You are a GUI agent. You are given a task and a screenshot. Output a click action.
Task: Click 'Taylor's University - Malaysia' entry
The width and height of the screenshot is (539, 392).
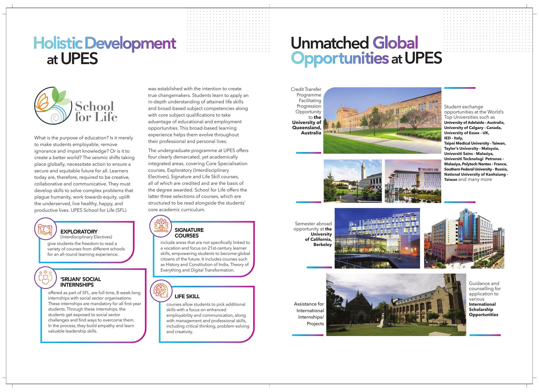[x=472, y=149]
